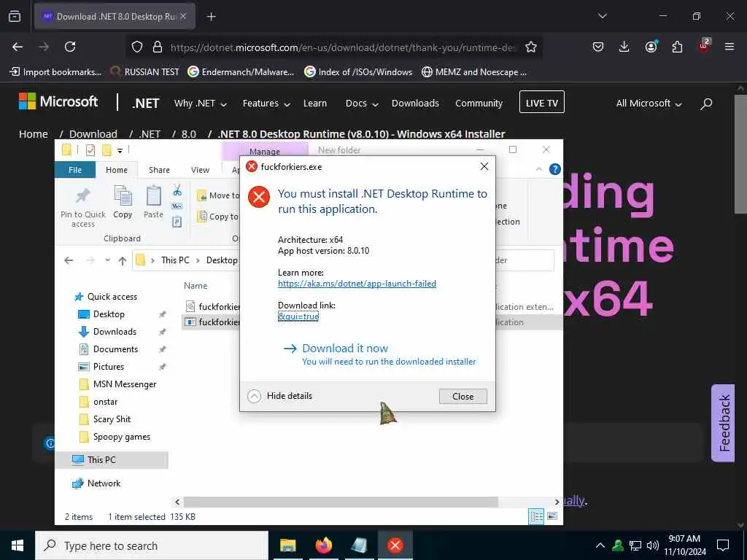Collapse dialog with Hide details
Viewport: 747px width, 560px height.
pyautogui.click(x=280, y=396)
